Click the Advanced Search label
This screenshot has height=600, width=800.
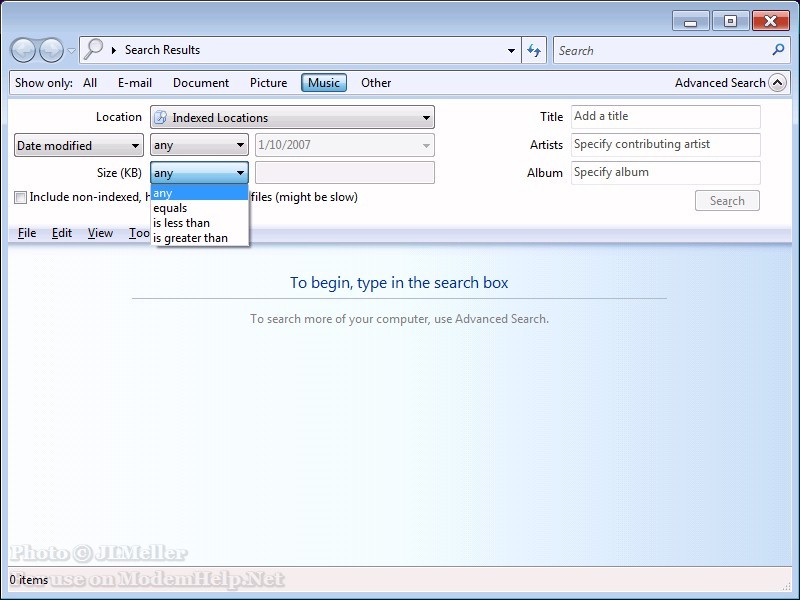tap(720, 83)
